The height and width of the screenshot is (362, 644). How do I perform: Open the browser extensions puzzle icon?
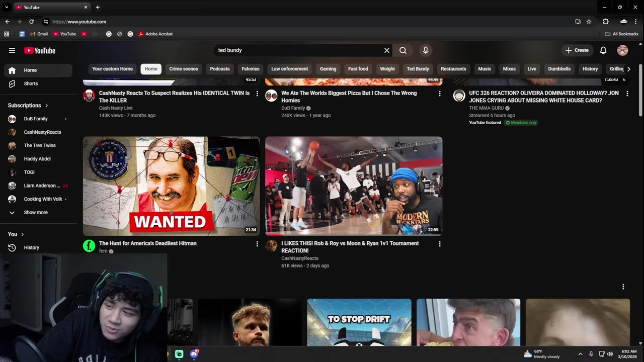pyautogui.click(x=606, y=22)
